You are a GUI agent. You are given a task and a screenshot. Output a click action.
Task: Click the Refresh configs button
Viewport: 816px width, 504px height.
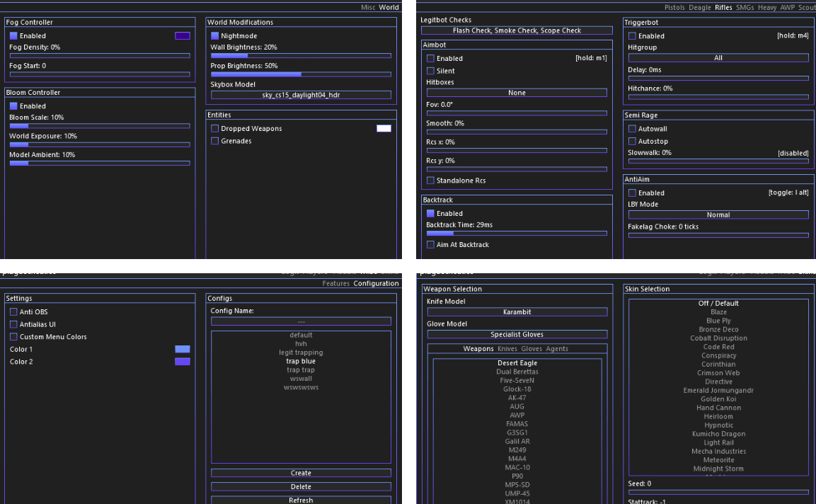[x=301, y=500]
